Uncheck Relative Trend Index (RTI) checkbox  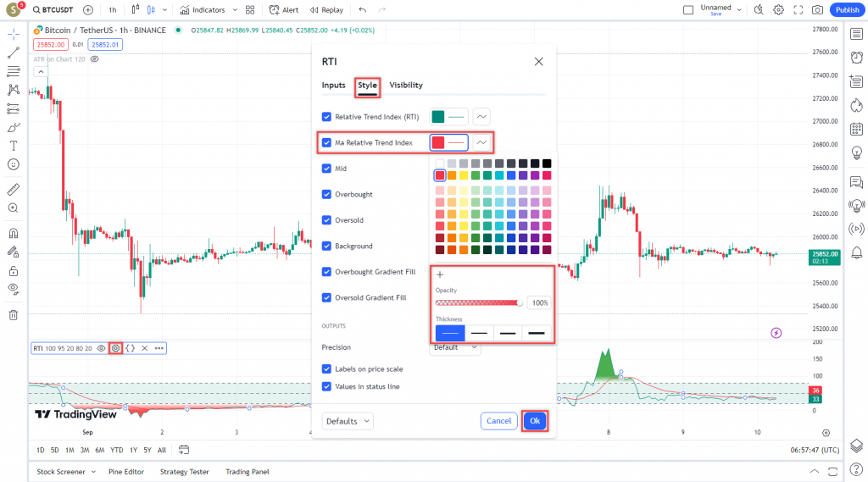[x=326, y=117]
